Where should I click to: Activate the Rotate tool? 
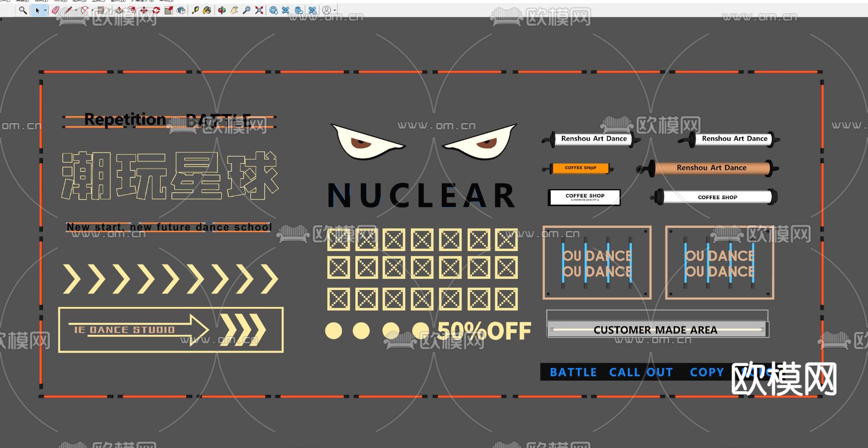tap(156, 10)
